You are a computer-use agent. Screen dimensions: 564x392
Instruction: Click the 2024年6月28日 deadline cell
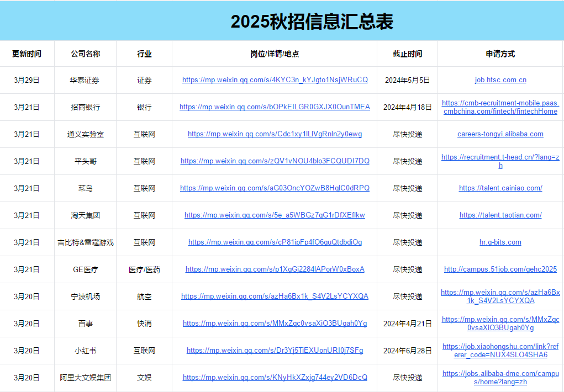coord(407,351)
